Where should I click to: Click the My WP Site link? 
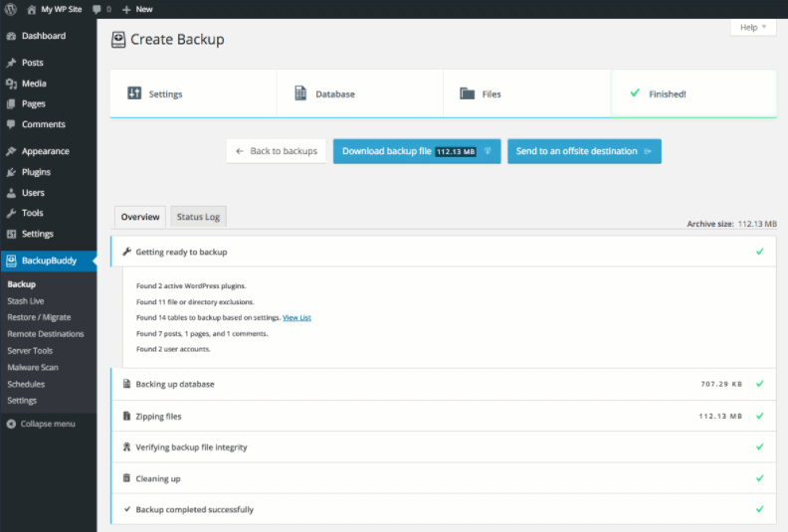click(62, 9)
